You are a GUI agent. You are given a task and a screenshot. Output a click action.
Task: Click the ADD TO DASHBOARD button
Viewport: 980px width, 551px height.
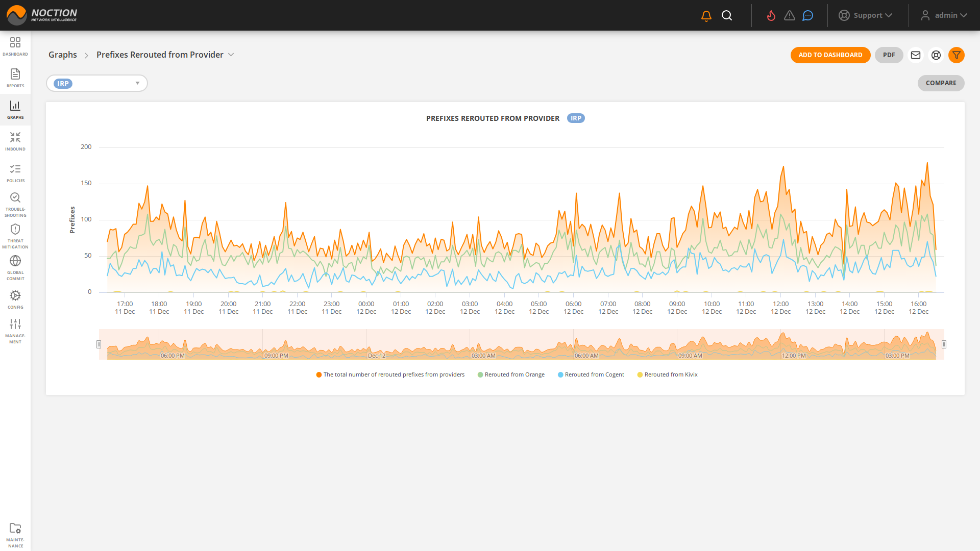pos(830,55)
